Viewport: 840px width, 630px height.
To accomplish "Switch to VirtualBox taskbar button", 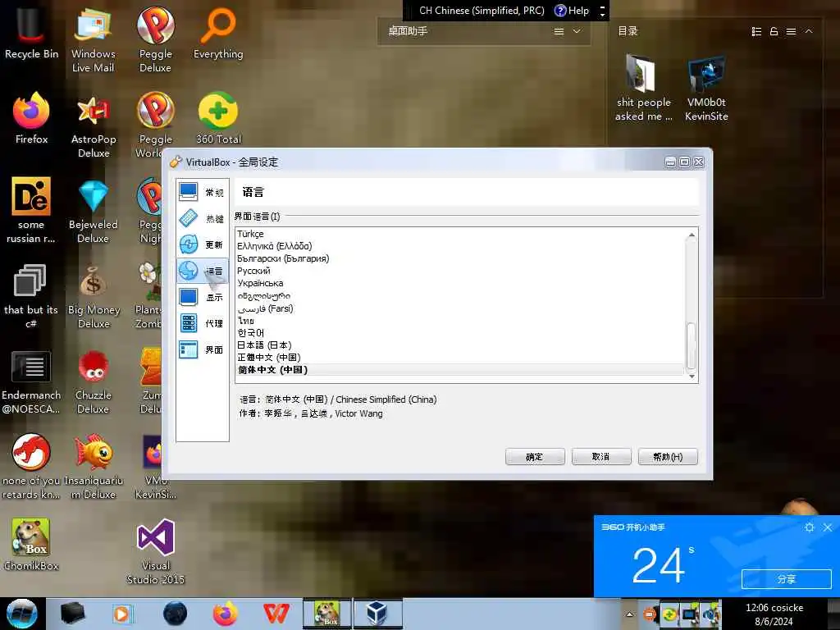I will 377,614.
